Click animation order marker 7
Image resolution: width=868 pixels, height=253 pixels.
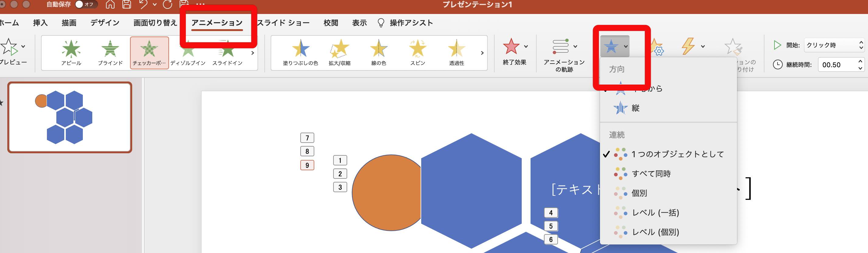(x=307, y=138)
